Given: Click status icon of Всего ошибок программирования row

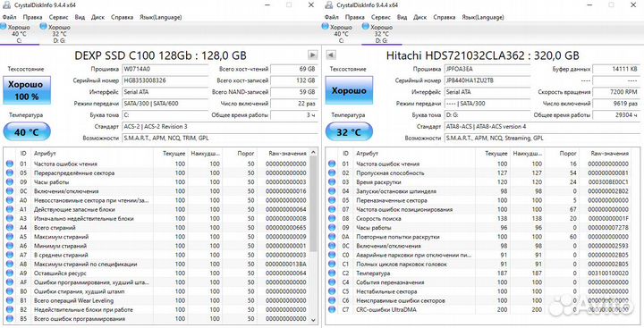Looking at the screenshot, I should pos(10,318).
